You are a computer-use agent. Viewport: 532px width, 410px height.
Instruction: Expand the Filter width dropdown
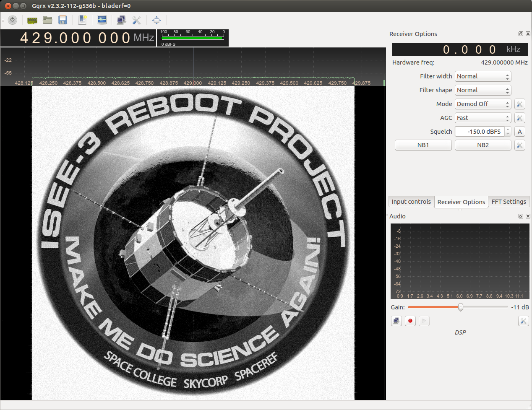[482, 76]
